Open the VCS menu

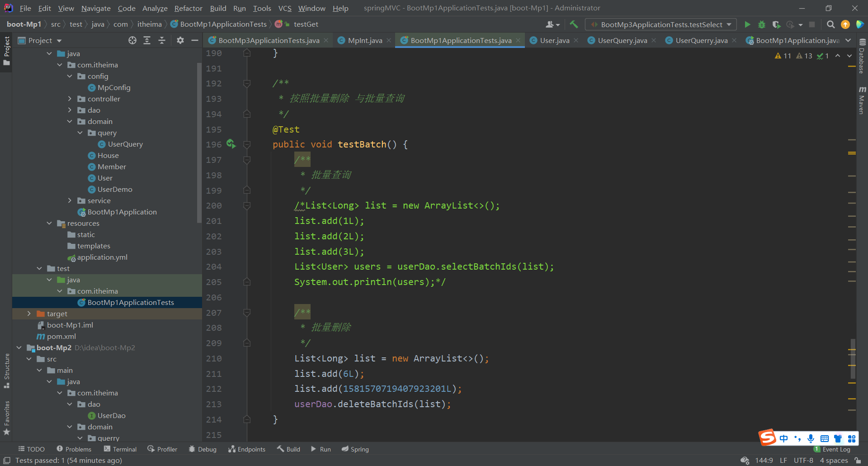pos(285,8)
